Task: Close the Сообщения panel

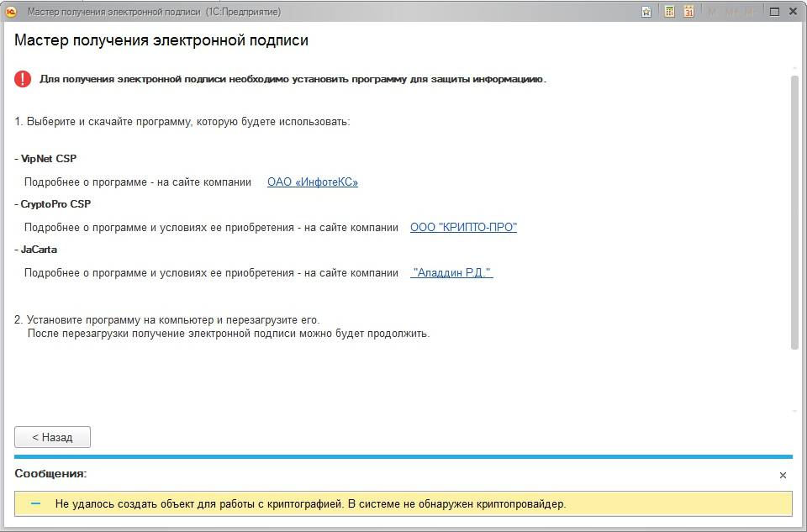Action: click(x=783, y=476)
